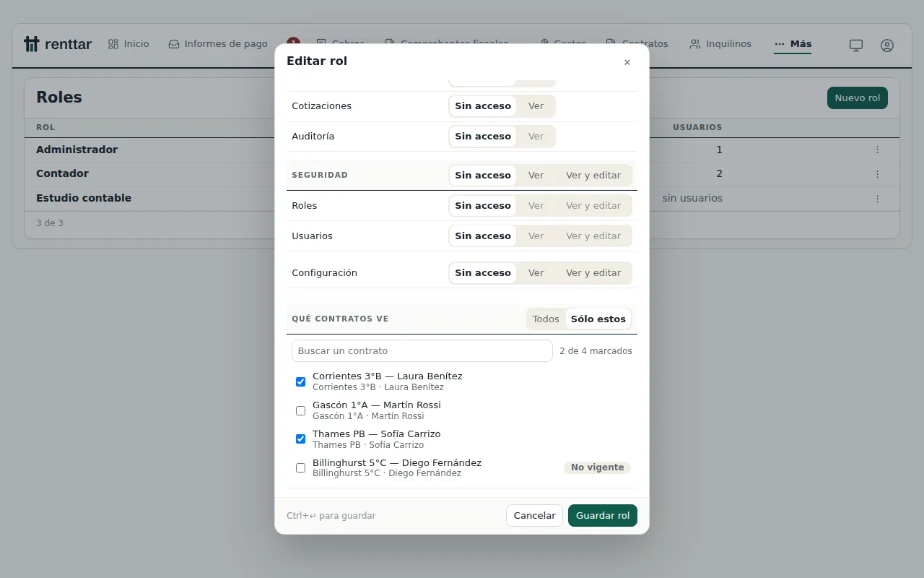This screenshot has height=578, width=924.
Task: Go to Inquilinos section
Action: tap(720, 44)
